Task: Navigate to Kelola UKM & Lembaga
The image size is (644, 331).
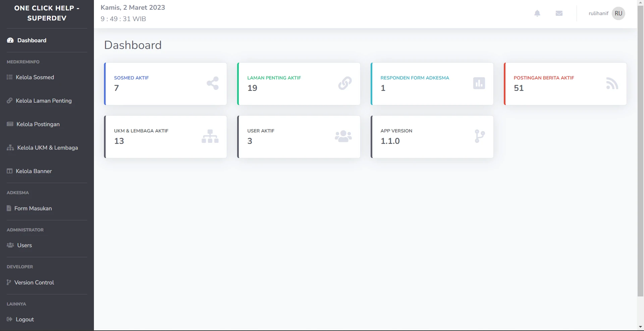Action: click(47, 148)
